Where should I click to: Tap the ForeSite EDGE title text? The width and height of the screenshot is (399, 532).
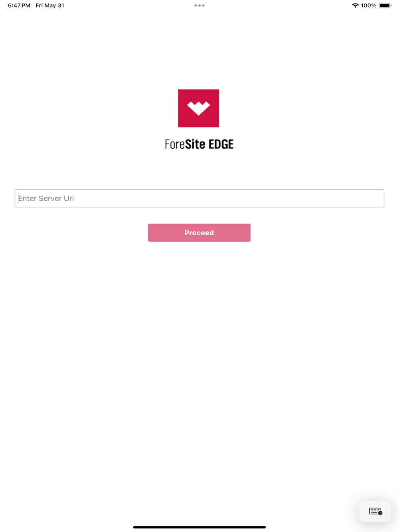coord(199,144)
